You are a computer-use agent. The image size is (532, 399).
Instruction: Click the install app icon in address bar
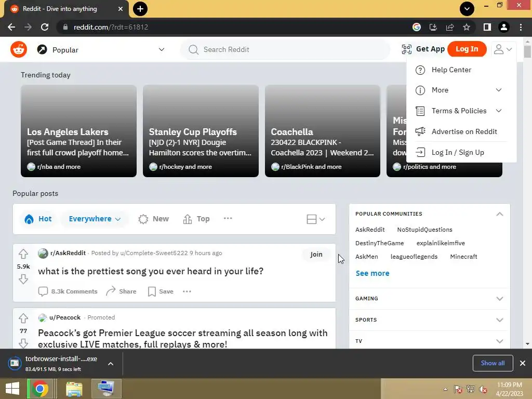coord(433,27)
